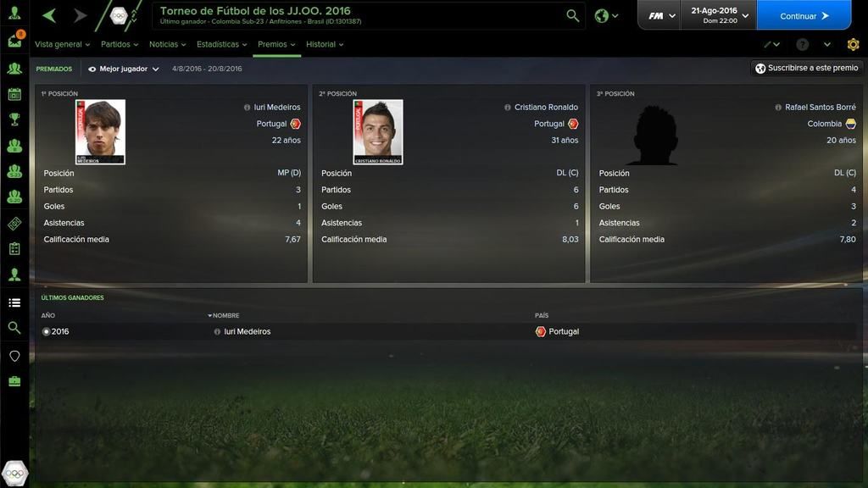Viewport: 868px width, 488px height.
Task: Click the Continuar button
Action: 804,15
